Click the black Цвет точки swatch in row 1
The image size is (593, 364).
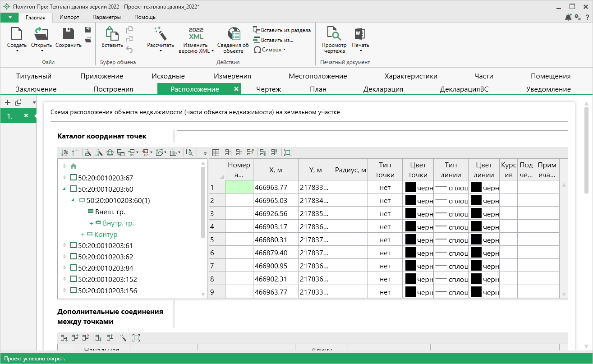(x=410, y=187)
